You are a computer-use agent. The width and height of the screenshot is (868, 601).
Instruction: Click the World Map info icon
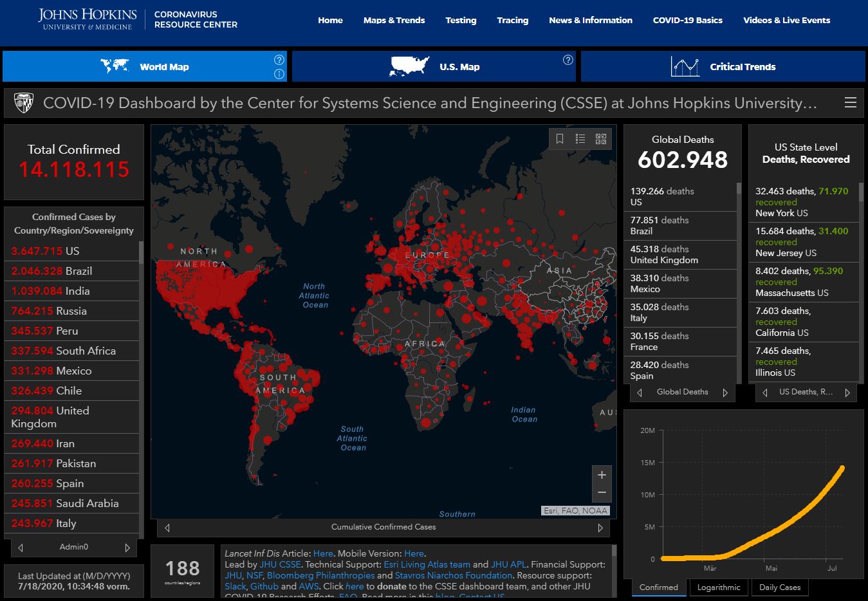[x=279, y=74]
